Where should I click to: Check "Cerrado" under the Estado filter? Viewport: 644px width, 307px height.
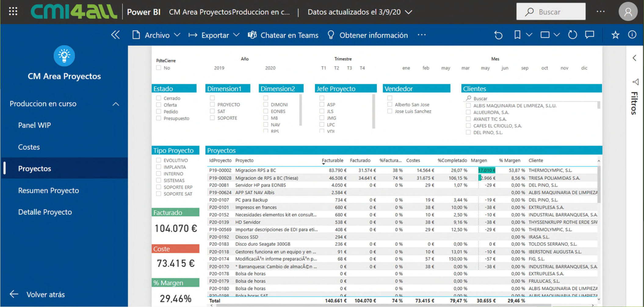click(x=158, y=98)
